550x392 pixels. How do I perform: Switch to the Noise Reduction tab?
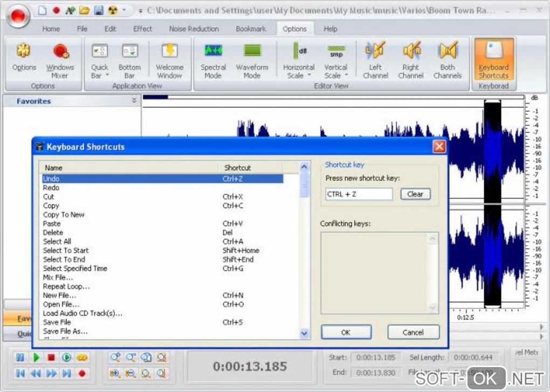[x=194, y=29]
